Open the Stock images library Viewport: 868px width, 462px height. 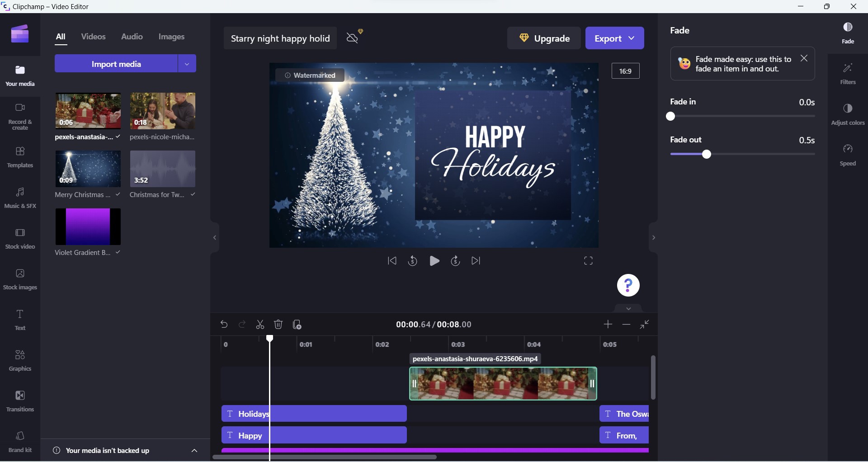pos(20,279)
